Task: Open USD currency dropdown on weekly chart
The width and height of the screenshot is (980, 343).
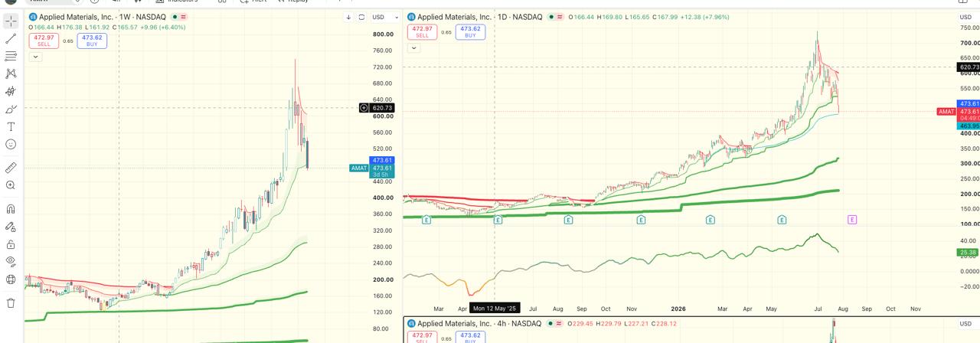Action: (385, 17)
